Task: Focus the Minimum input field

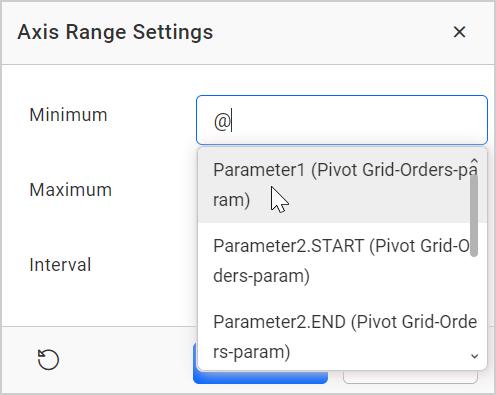Action: [x=342, y=120]
